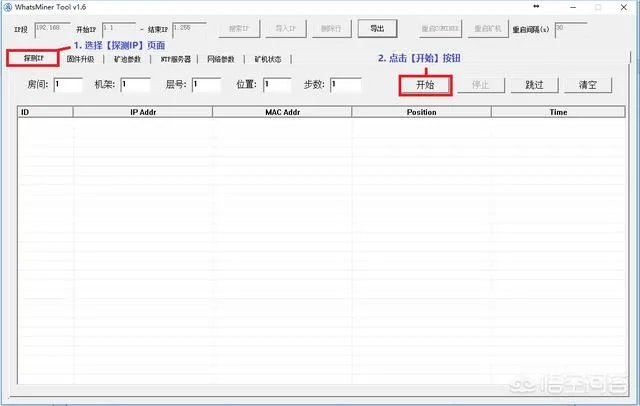Click the 房间 input field

coord(68,85)
